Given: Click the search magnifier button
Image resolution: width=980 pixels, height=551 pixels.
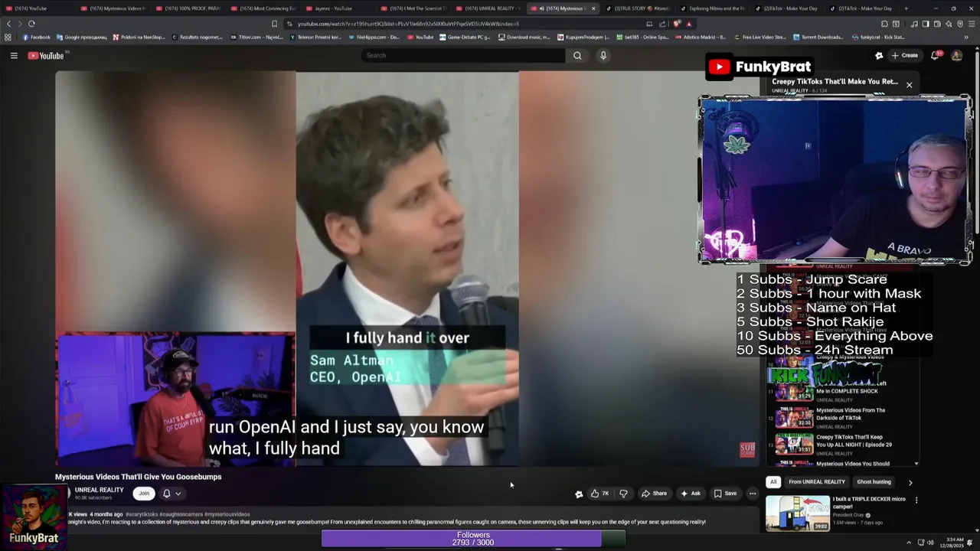Looking at the screenshot, I should point(577,55).
